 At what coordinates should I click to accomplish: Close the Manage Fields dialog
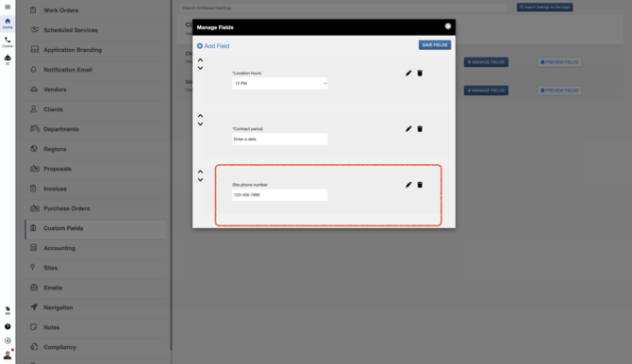tap(448, 26)
